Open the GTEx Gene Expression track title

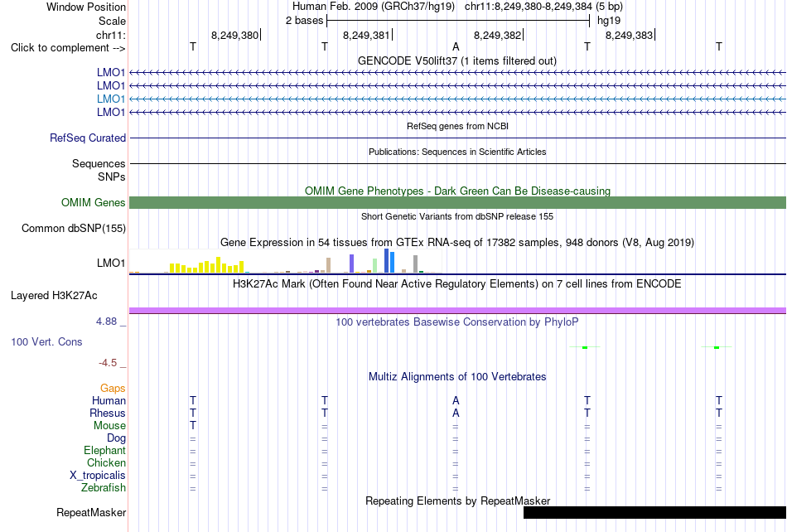click(x=457, y=243)
